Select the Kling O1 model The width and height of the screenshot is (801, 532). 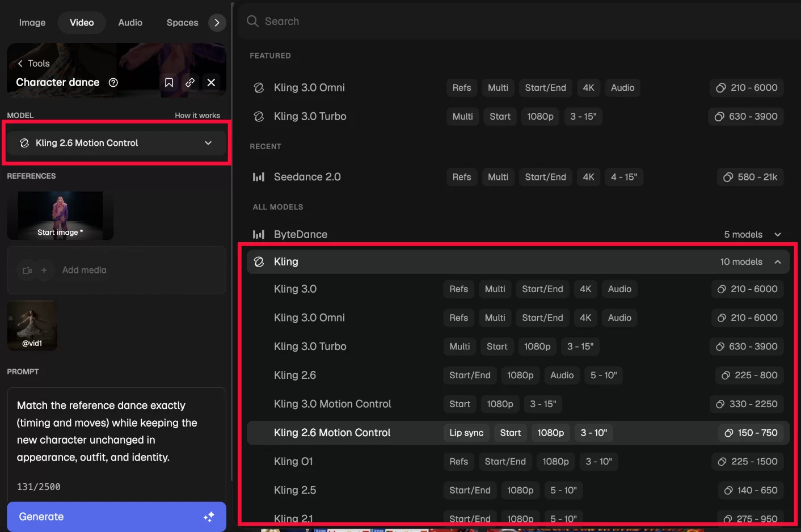(x=518, y=462)
